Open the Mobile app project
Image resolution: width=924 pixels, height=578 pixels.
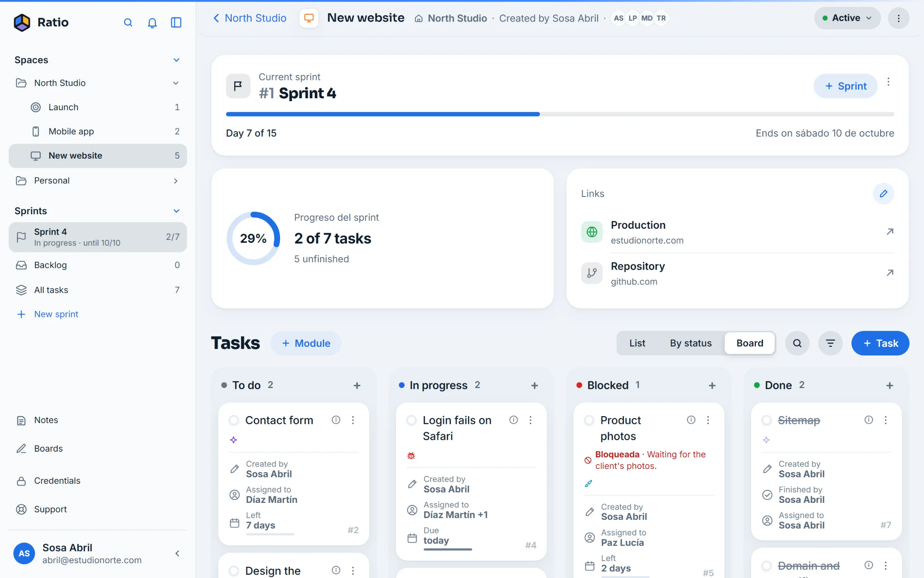(x=98, y=131)
